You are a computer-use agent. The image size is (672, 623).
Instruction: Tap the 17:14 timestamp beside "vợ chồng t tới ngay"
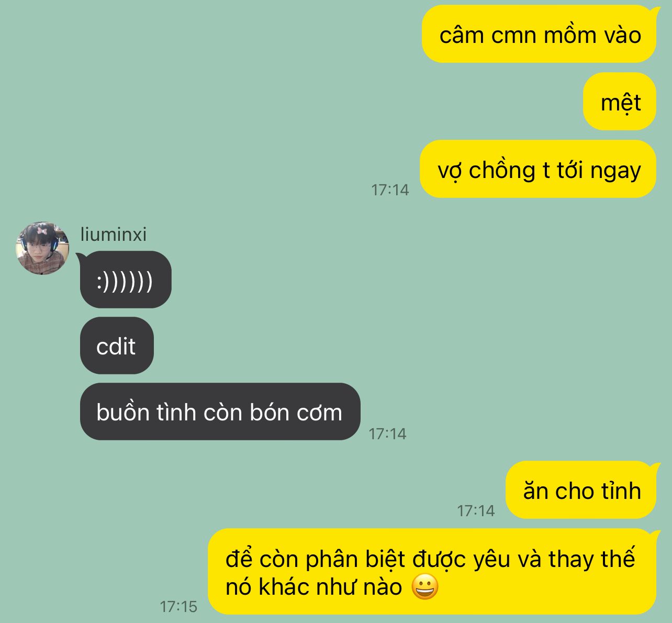pos(390,190)
